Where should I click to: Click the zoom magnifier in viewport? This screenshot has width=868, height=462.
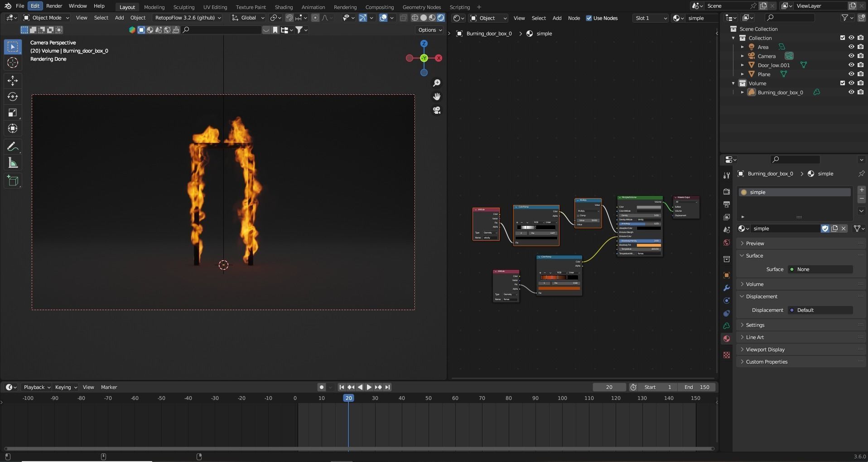[437, 83]
